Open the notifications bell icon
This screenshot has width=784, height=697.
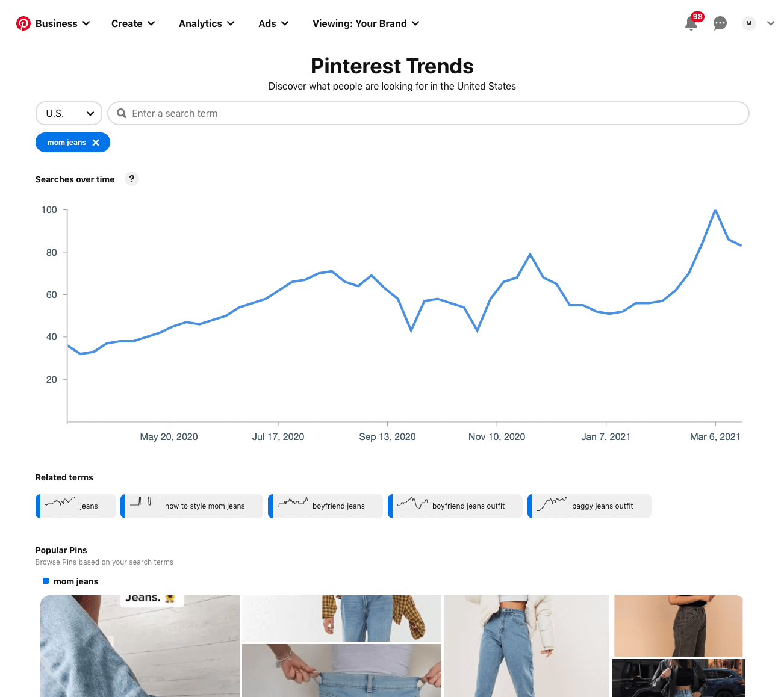(x=691, y=23)
